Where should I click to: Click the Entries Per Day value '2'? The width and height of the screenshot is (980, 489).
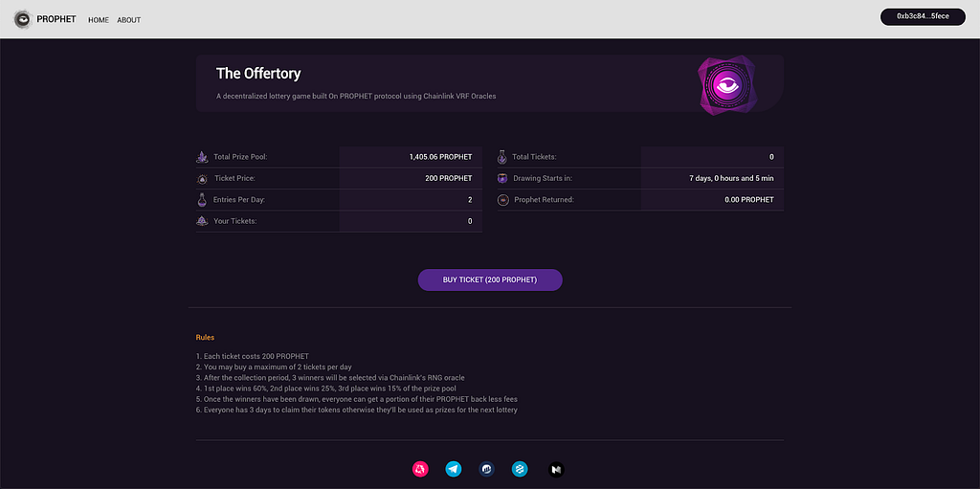470,200
